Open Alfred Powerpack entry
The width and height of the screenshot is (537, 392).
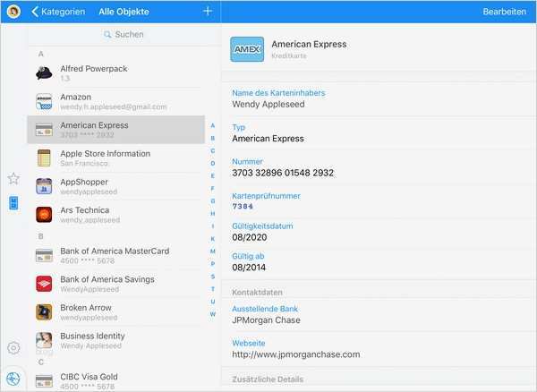pos(115,73)
